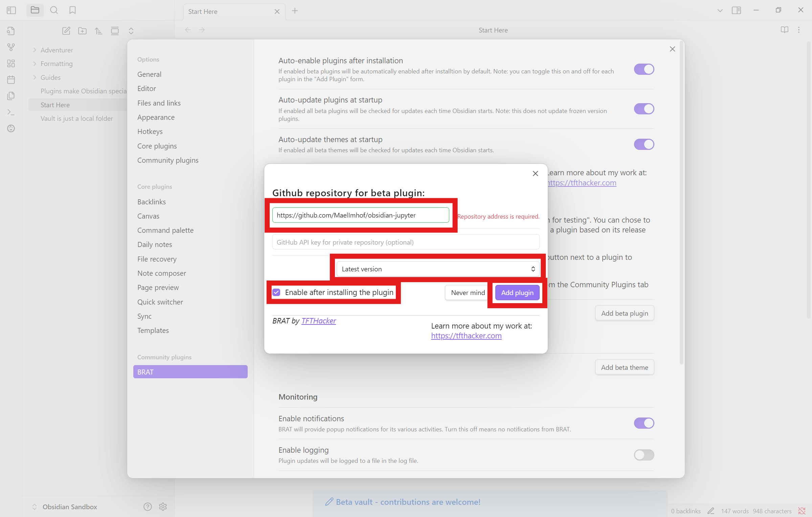Navigate forward arrow in note header
This screenshot has height=517, width=812.
point(202,30)
